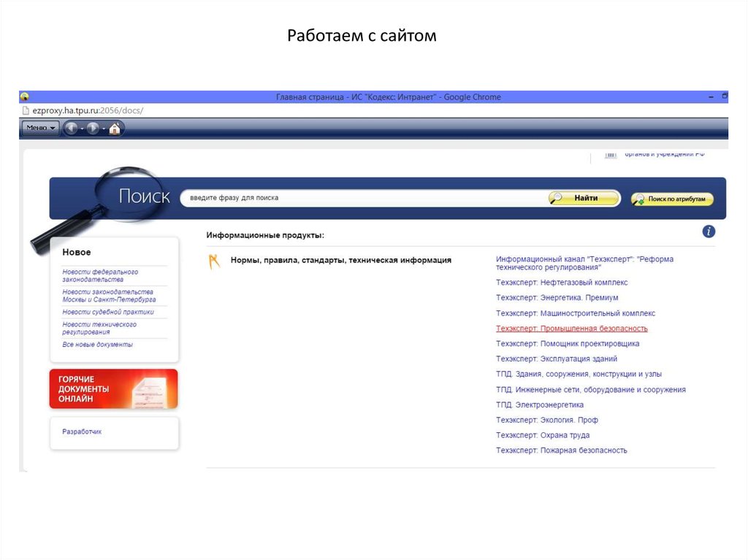The image size is (748, 560).
Task: Click the Home icon in the toolbar
Action: pos(115,129)
